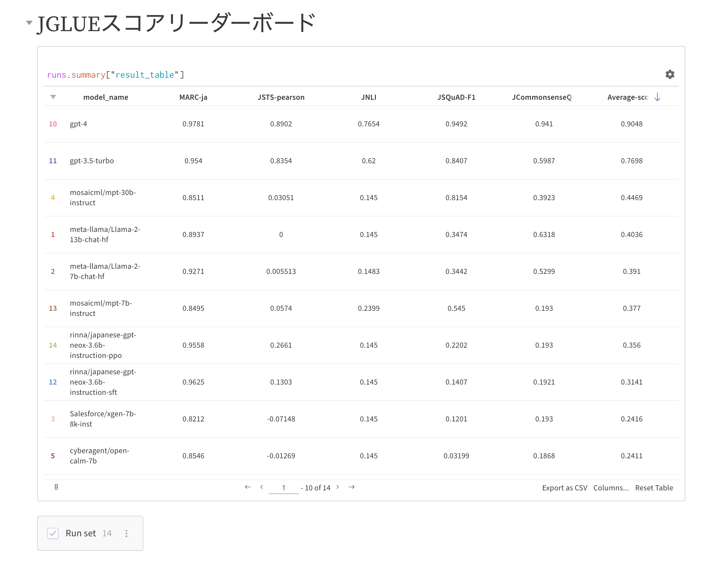Image resolution: width=728 pixels, height=575 pixels.
Task: Click runs.summary result_table expression
Action: coord(115,75)
